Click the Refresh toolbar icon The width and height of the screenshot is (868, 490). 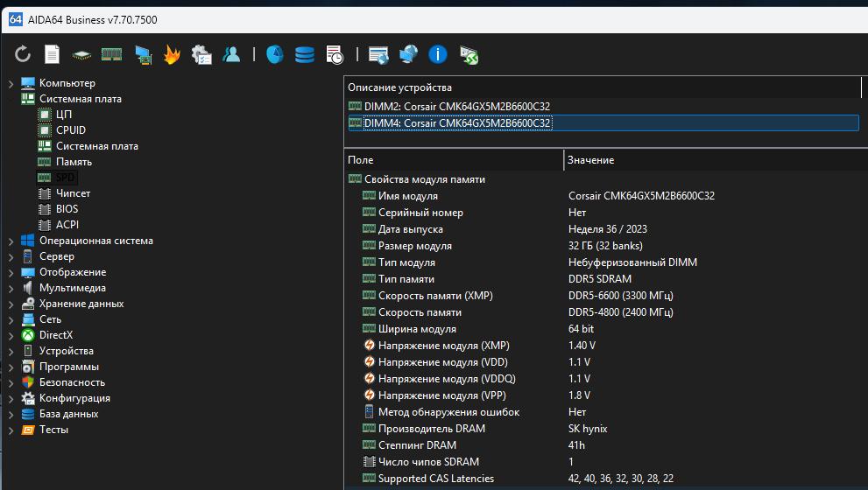pos(23,54)
